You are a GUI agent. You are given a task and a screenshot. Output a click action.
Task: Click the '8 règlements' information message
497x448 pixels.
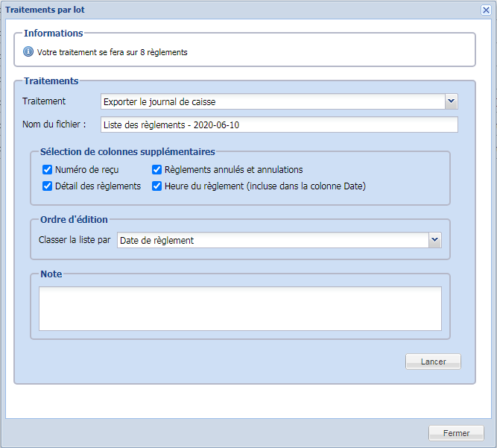[x=112, y=53]
